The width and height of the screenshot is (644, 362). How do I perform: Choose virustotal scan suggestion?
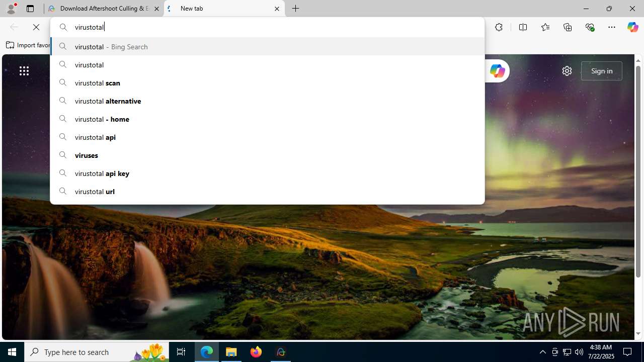click(x=267, y=82)
